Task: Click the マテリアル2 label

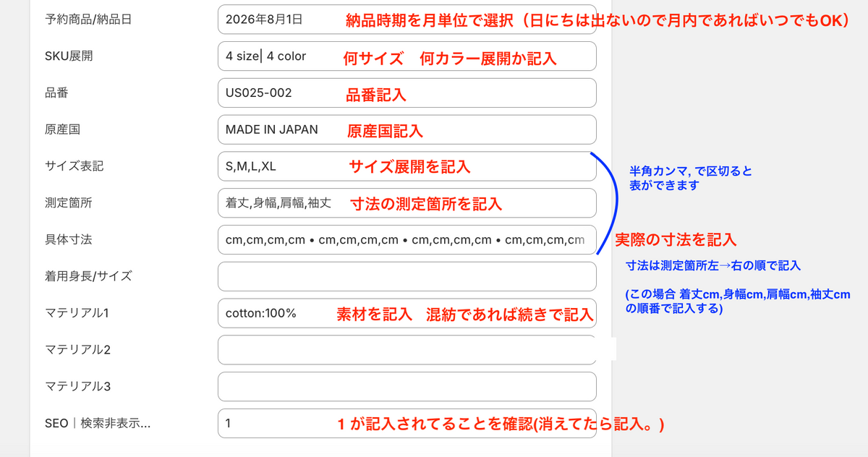Action: point(77,350)
